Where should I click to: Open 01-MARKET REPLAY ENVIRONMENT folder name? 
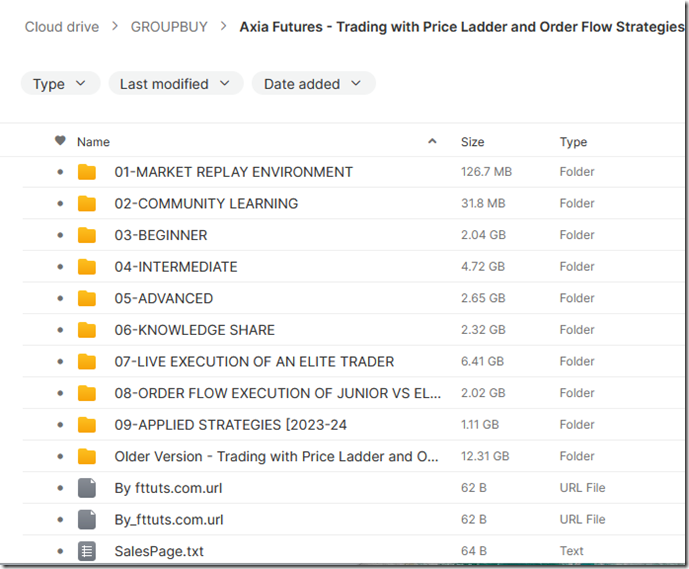tap(233, 172)
